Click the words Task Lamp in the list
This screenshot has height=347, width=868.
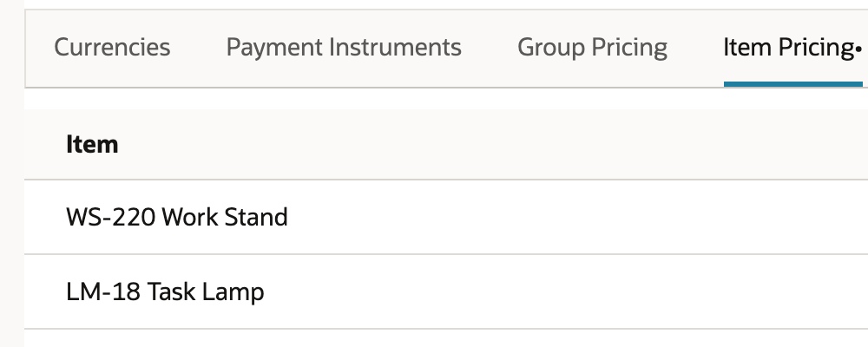pyautogui.click(x=206, y=291)
